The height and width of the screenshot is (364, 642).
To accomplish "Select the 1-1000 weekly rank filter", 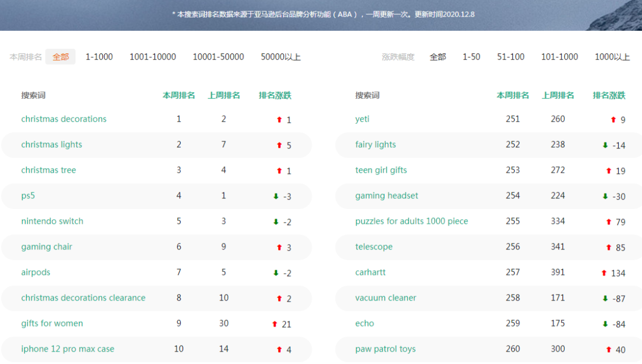I will pyautogui.click(x=99, y=57).
